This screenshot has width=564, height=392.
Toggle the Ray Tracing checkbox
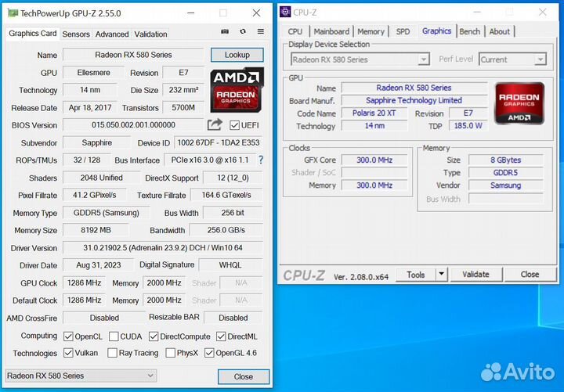pos(112,353)
